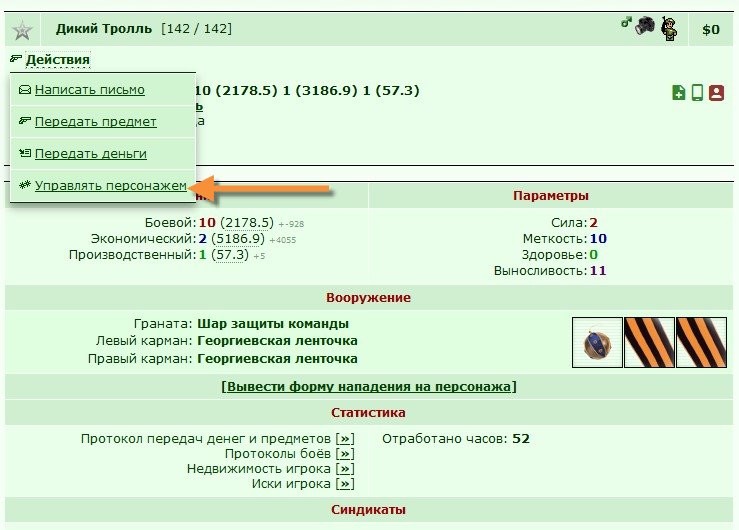The height and width of the screenshot is (530, 739).
Task: Click the economic experience value (5186.9)
Action: pyautogui.click(x=238, y=238)
